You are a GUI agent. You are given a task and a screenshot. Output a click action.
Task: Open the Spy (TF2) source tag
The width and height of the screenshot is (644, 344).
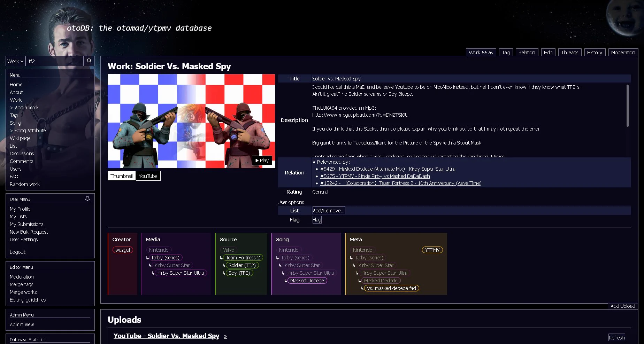(x=239, y=273)
